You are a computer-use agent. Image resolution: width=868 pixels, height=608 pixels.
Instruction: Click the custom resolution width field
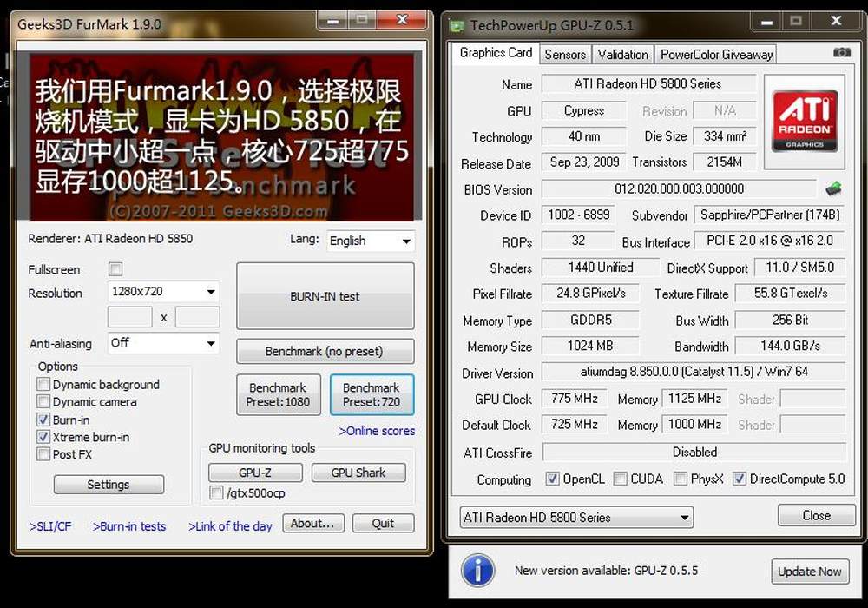point(129,317)
